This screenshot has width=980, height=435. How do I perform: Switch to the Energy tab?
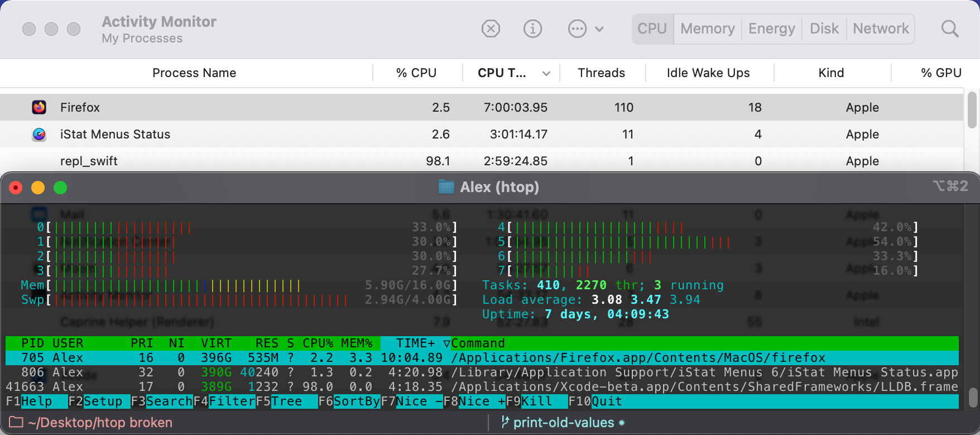click(x=771, y=28)
